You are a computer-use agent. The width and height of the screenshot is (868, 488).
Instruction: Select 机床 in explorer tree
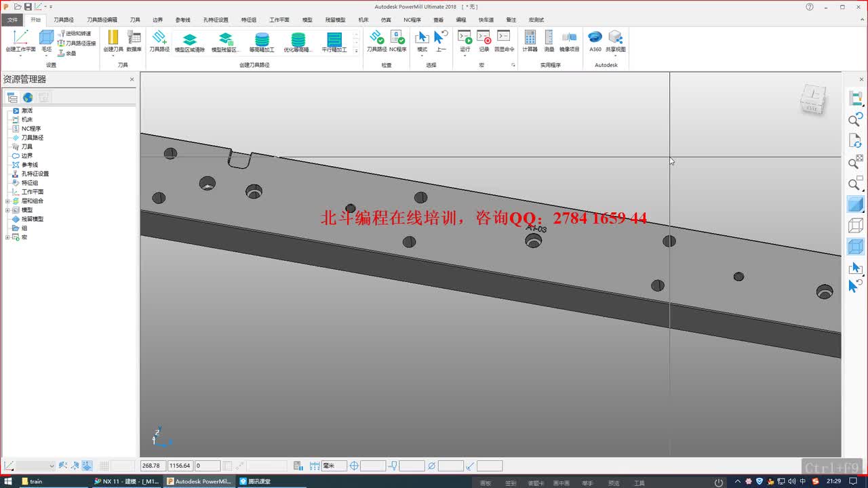pyautogui.click(x=26, y=119)
